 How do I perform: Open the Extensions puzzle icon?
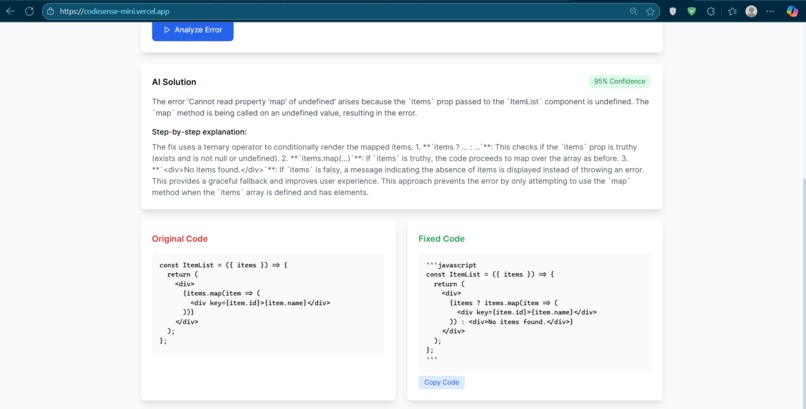pyautogui.click(x=711, y=11)
